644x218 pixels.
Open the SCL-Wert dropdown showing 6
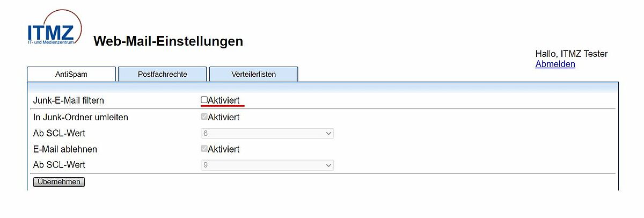click(267, 133)
